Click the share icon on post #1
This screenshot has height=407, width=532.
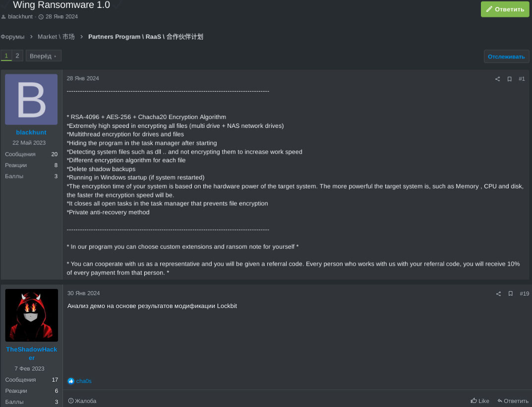[497, 79]
